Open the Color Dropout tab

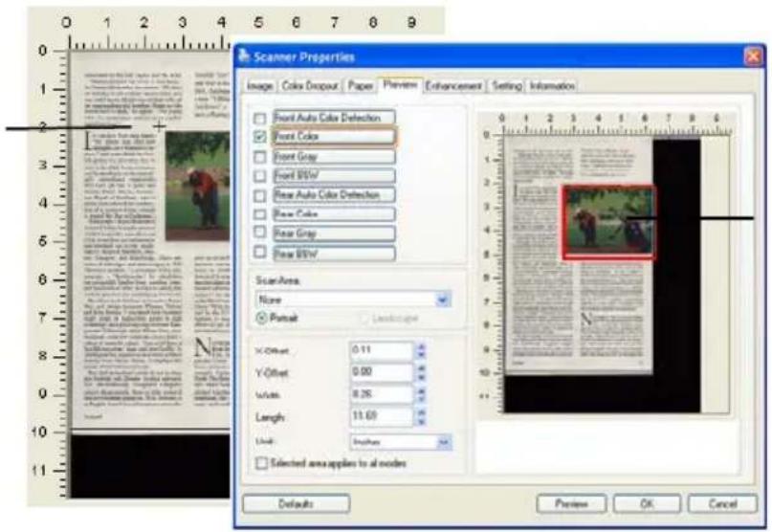[x=310, y=86]
